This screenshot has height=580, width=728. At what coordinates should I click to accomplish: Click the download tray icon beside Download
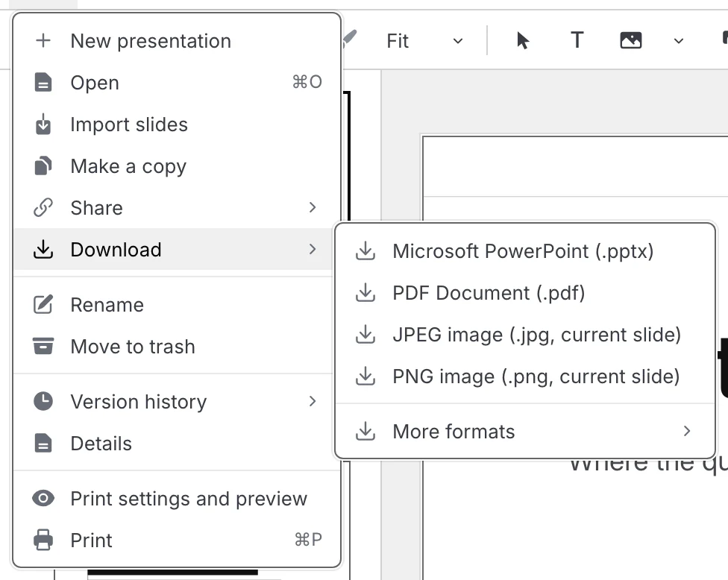[43, 249]
